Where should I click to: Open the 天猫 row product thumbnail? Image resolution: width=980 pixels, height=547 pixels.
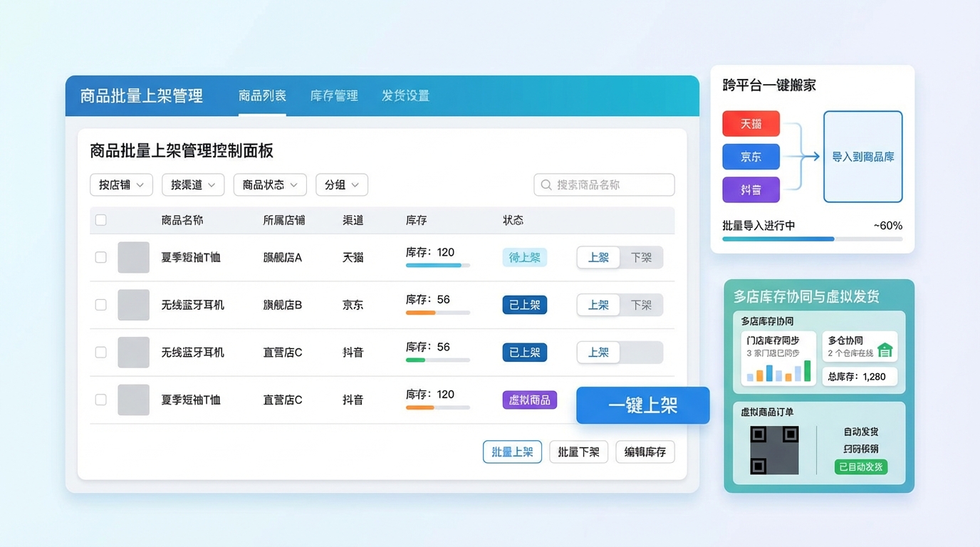tap(133, 257)
